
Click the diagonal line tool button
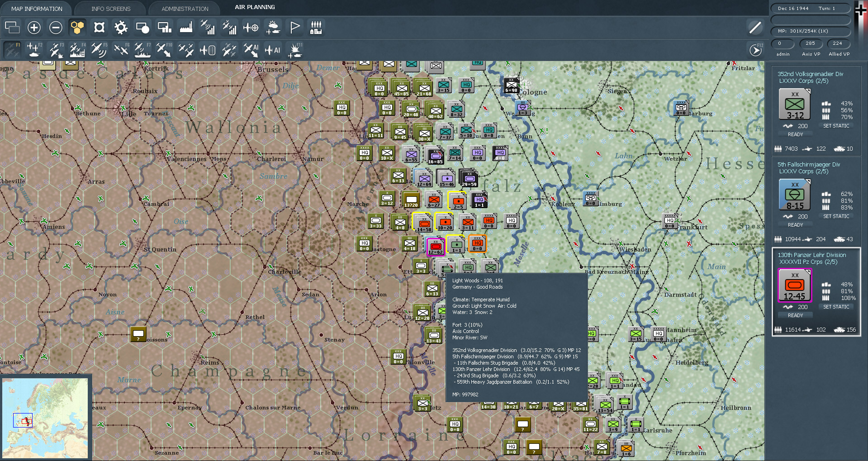tap(755, 28)
